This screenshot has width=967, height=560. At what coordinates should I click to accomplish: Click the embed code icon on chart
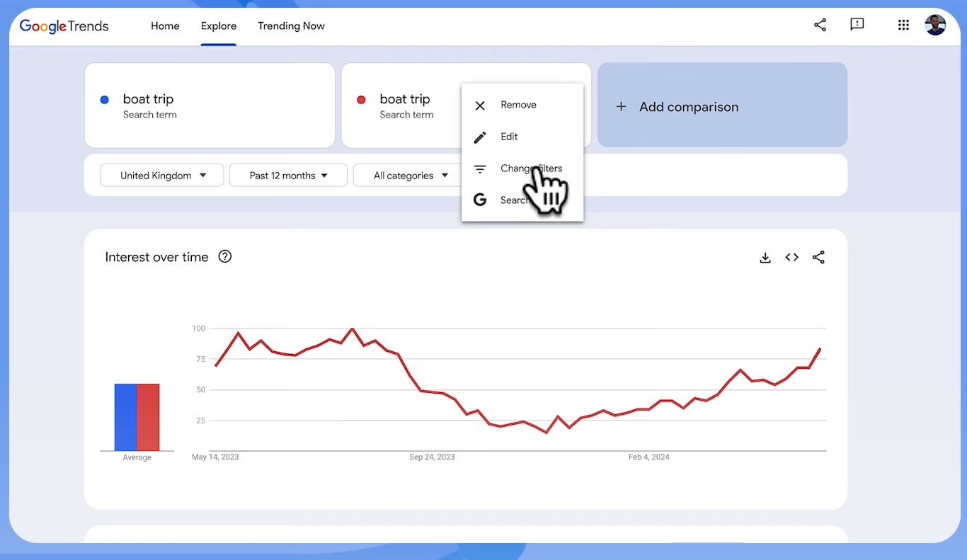point(792,258)
